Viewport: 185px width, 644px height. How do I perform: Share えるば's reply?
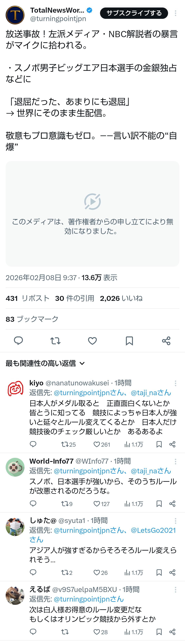pyautogui.click(x=172, y=632)
